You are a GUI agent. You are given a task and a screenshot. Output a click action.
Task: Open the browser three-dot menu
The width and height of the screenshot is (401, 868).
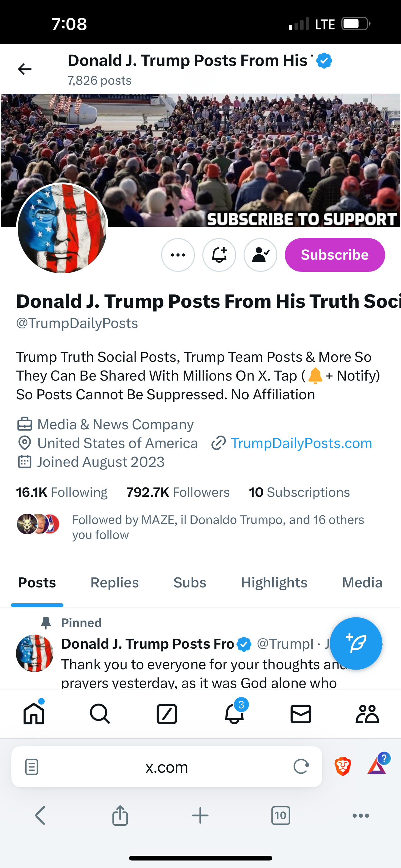361,816
